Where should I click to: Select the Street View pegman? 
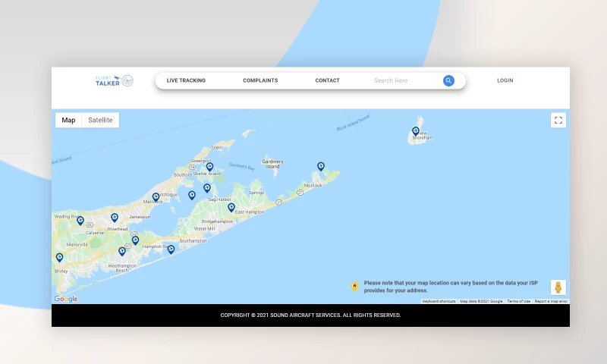pyautogui.click(x=558, y=287)
